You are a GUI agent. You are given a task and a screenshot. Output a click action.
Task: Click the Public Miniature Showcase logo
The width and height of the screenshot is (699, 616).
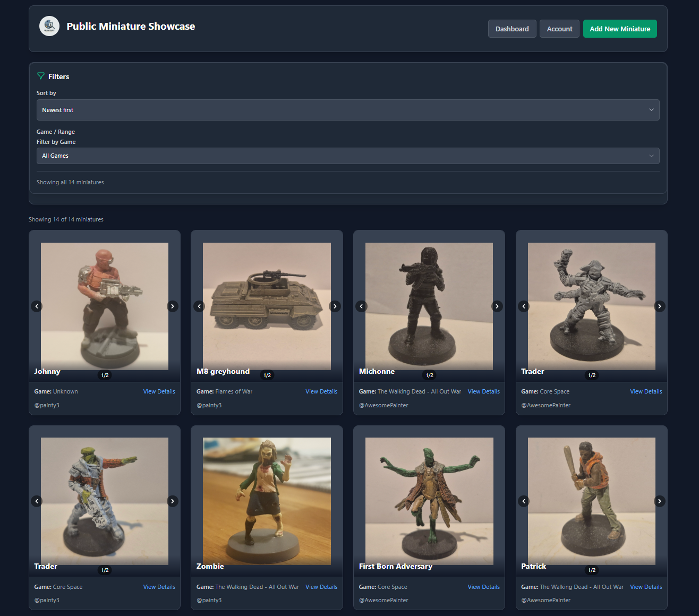(x=49, y=25)
